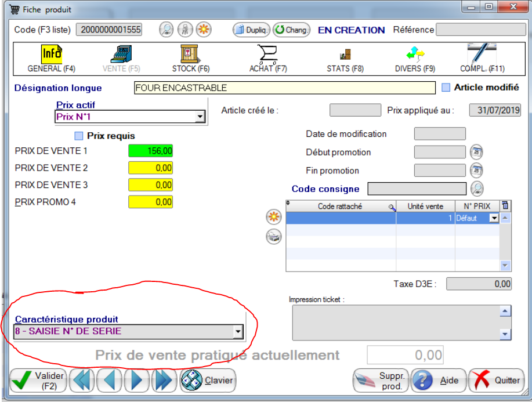
Task: Enable the Prix requis checkbox
Action: [79, 136]
